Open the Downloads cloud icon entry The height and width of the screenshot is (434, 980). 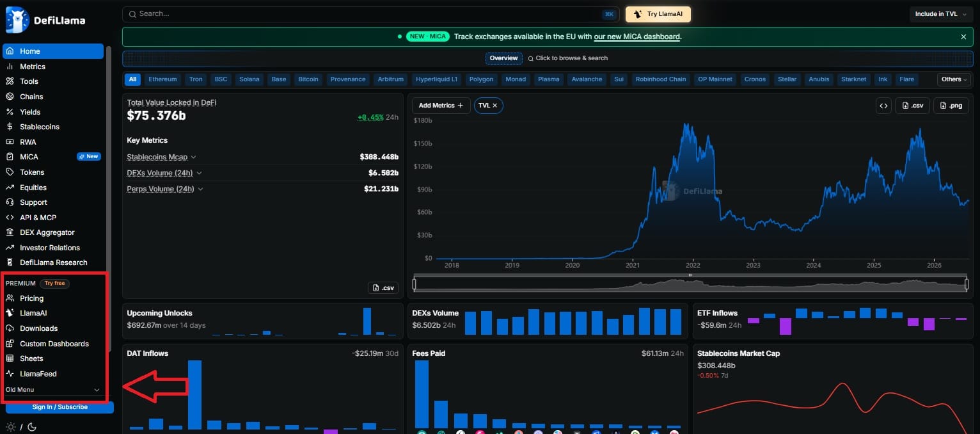point(10,328)
